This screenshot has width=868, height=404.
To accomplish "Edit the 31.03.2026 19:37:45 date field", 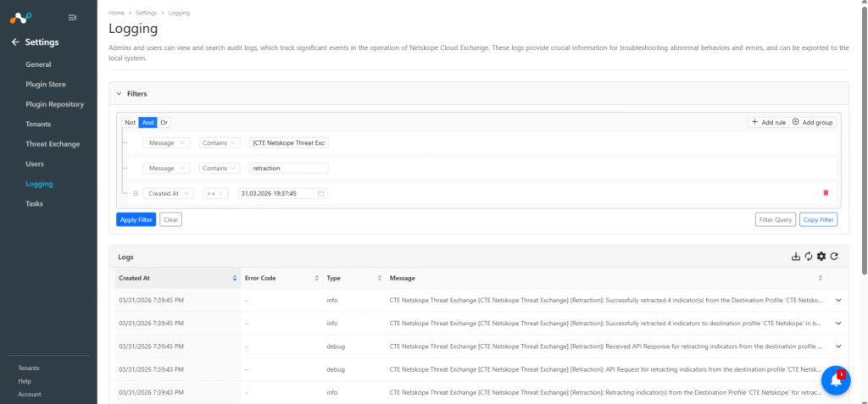I will click(x=282, y=194).
